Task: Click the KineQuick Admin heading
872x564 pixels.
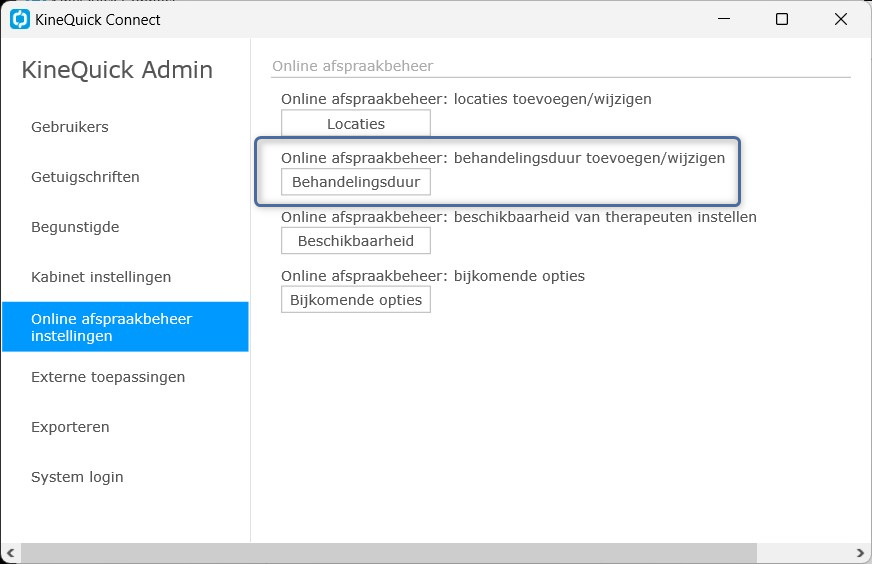Action: coord(117,70)
